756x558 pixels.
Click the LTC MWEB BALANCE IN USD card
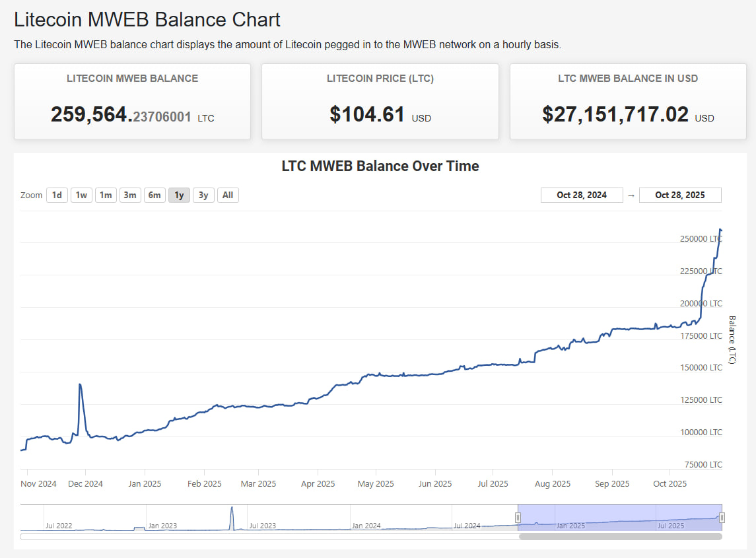pyautogui.click(x=628, y=101)
